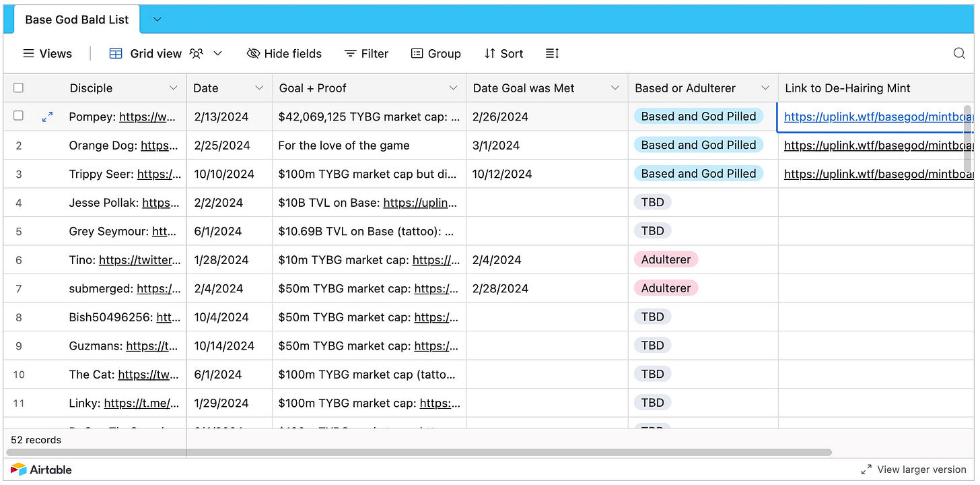
Task: Select the 10/14/2024 date cell
Action: [230, 346]
